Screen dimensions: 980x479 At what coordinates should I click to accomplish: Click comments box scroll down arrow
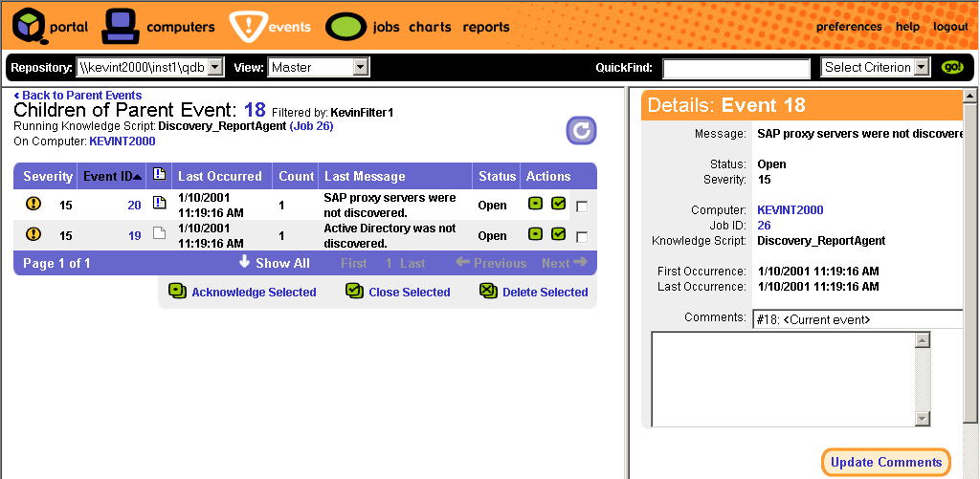click(923, 418)
